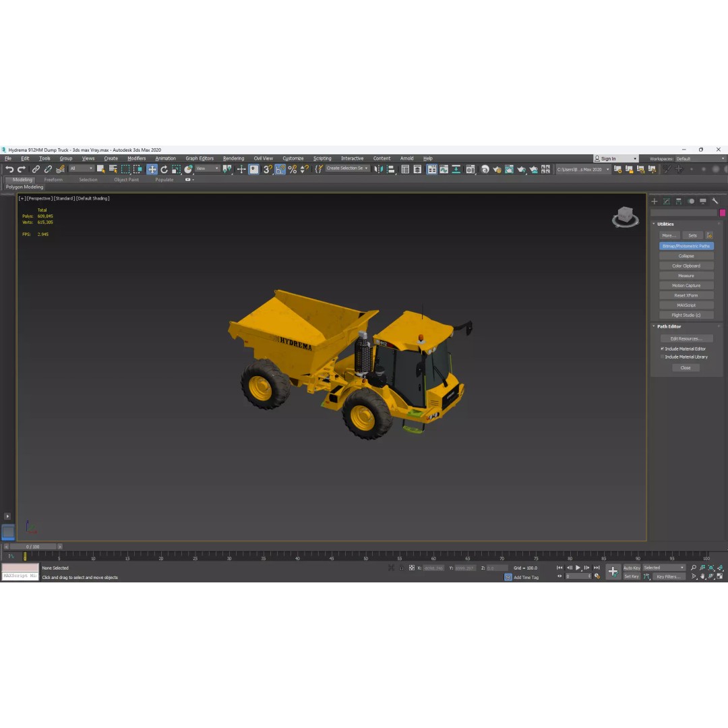Toggle the Ribbon display icon
728x728 pixels.
[x=432, y=169]
